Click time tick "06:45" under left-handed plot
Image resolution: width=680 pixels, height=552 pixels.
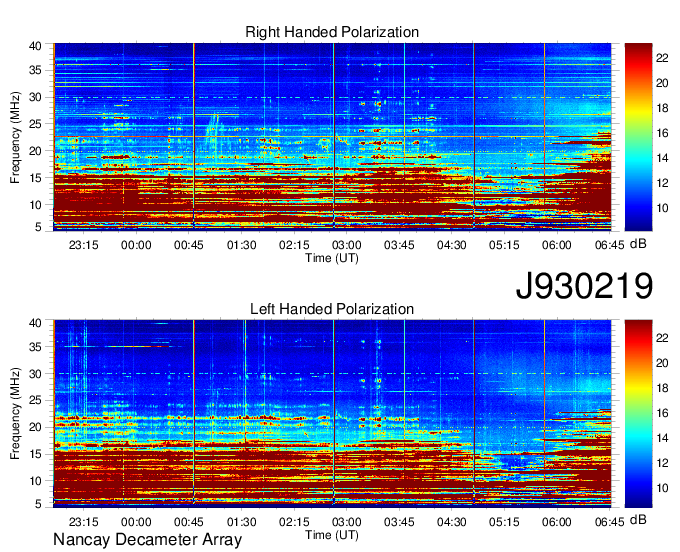tap(609, 522)
